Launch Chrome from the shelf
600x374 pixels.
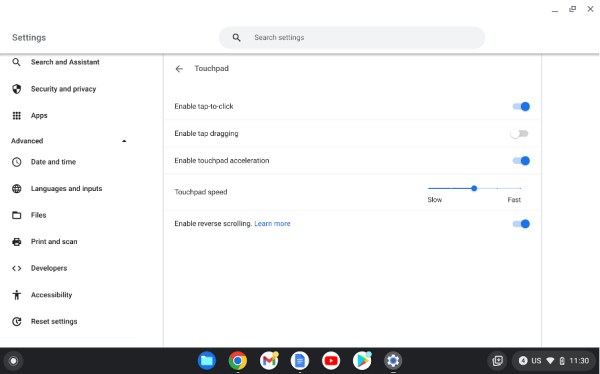pyautogui.click(x=238, y=361)
